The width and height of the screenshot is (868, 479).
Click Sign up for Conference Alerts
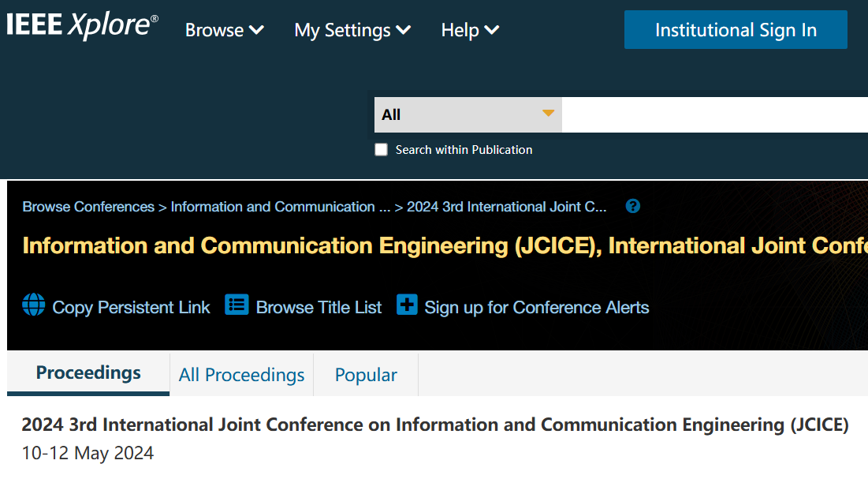[x=536, y=307]
